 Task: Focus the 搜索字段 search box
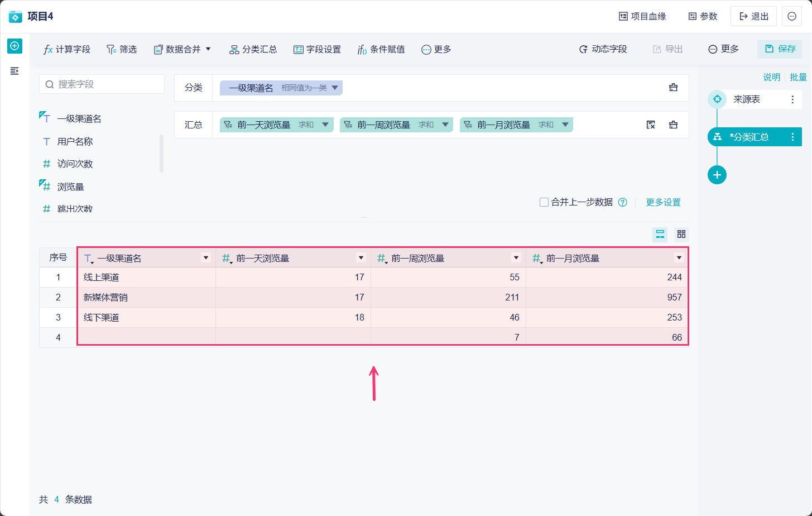pyautogui.click(x=102, y=84)
